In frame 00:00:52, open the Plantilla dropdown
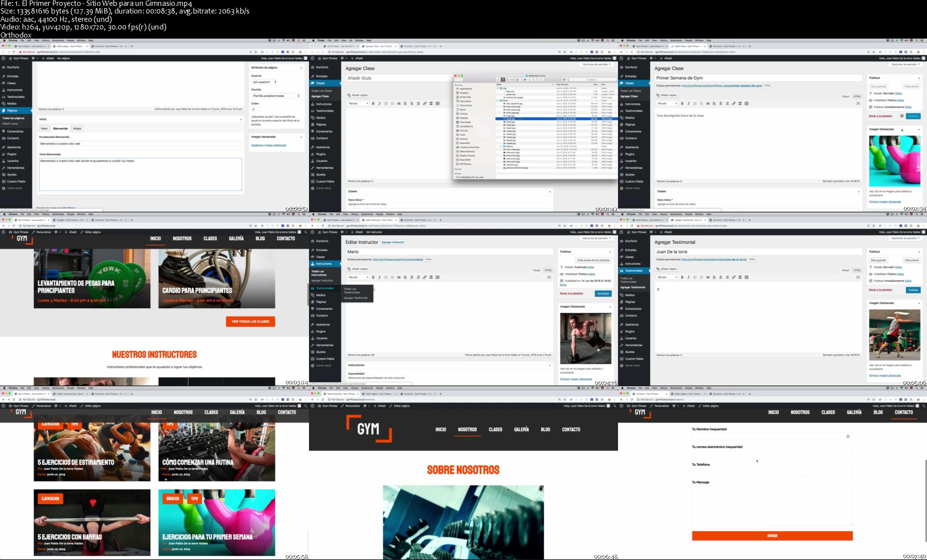Image resolution: width=927 pixels, height=560 pixels. point(276,96)
